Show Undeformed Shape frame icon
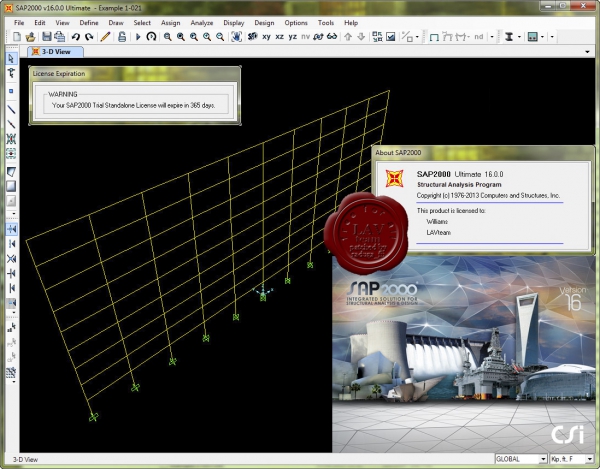This screenshot has height=469, width=600. (434, 37)
